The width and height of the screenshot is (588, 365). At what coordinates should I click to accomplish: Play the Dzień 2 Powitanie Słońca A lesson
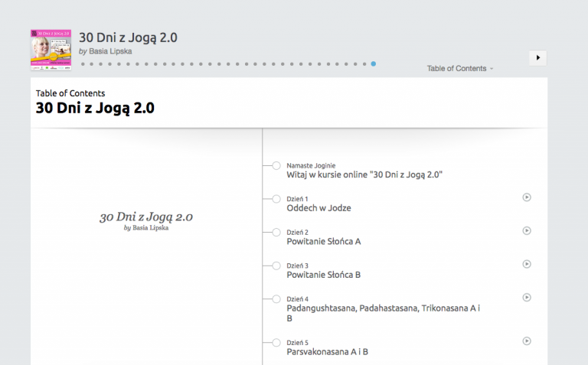click(527, 230)
